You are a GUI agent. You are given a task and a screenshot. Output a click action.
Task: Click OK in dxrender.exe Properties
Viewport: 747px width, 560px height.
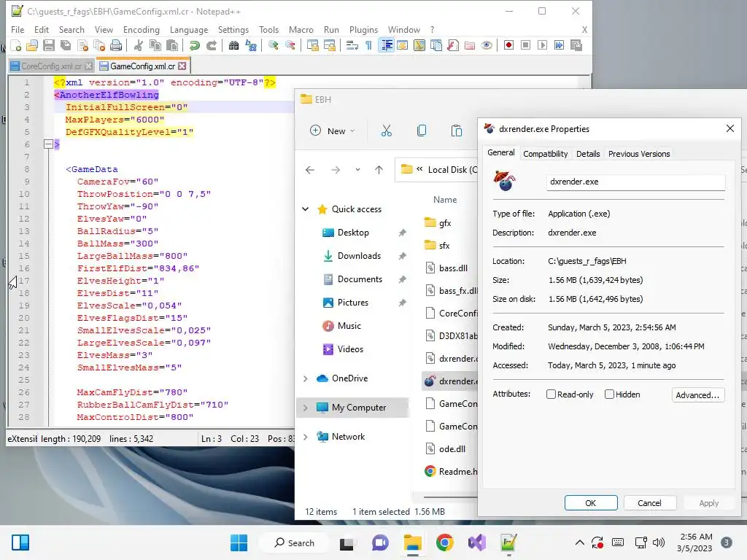point(591,503)
